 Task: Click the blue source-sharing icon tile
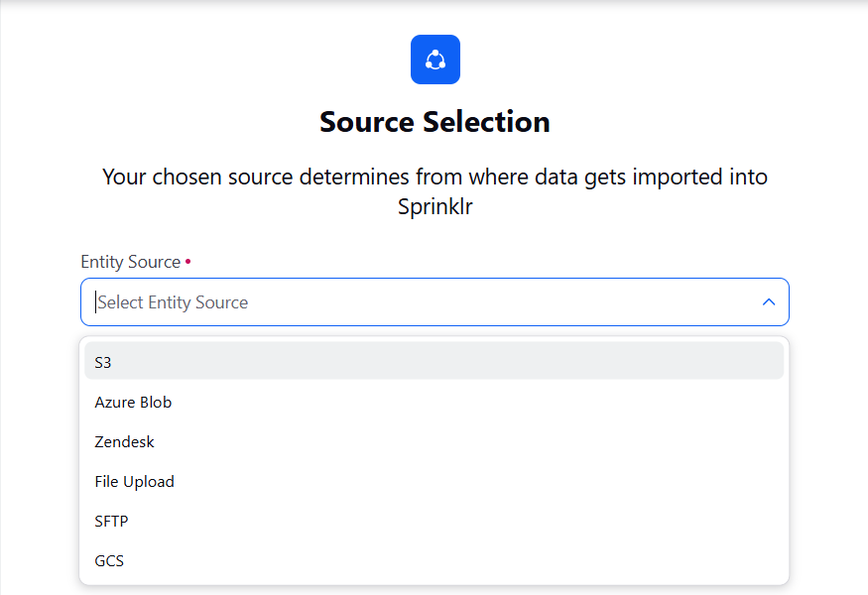[x=435, y=59]
